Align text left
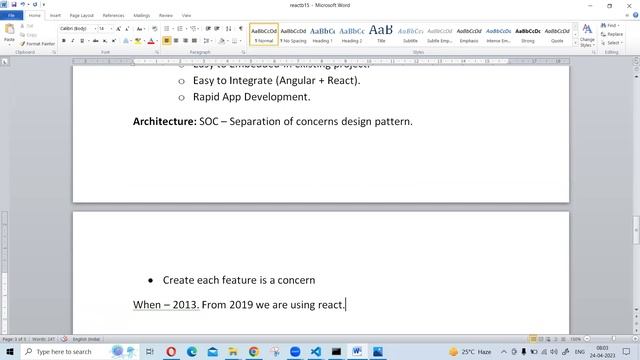 tap(167, 41)
